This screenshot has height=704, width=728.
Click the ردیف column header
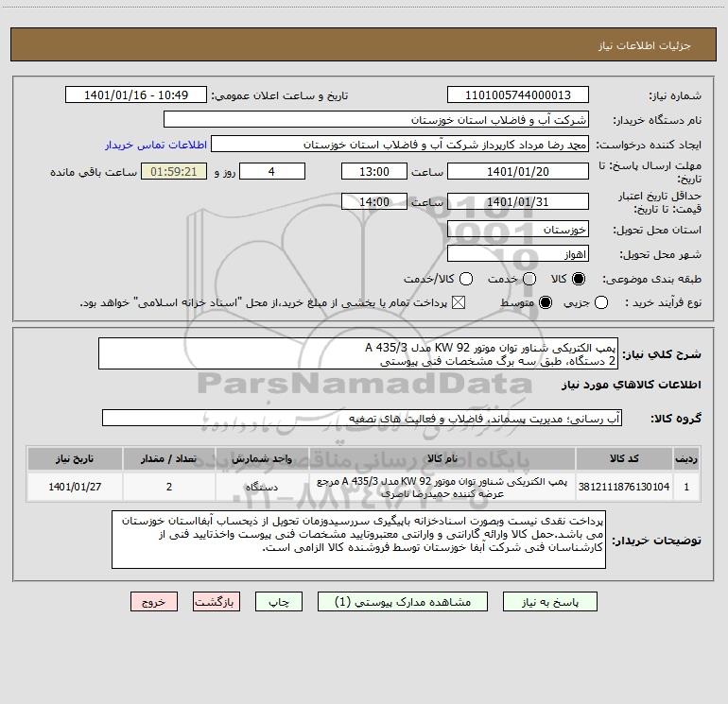click(x=686, y=458)
